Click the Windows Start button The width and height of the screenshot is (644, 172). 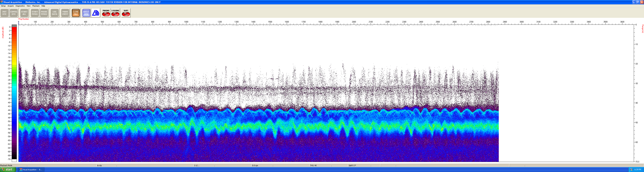(8, 169)
